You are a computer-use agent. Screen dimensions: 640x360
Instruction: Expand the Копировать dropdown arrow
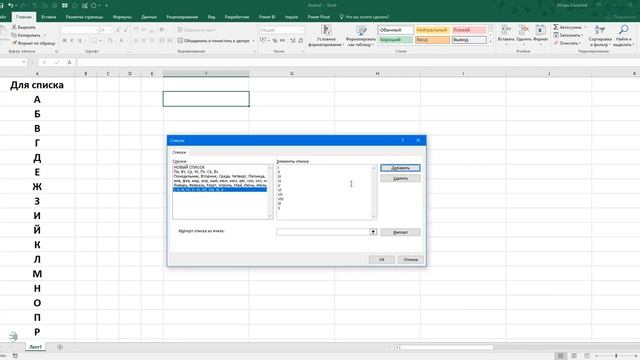[44, 35]
